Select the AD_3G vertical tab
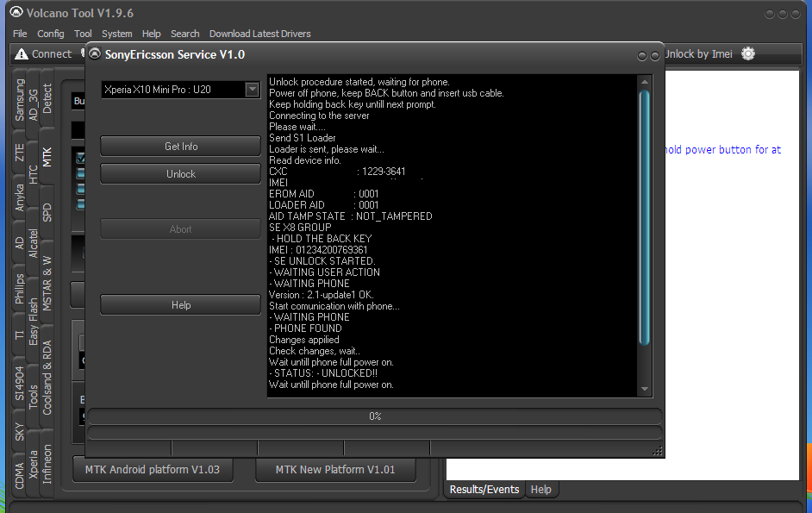This screenshot has width=812, height=513. pyautogui.click(x=33, y=104)
